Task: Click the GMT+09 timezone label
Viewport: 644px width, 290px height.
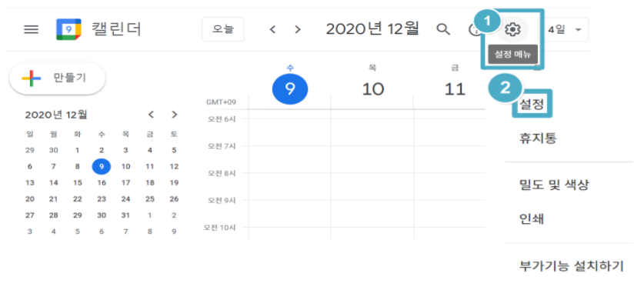Action: [222, 102]
